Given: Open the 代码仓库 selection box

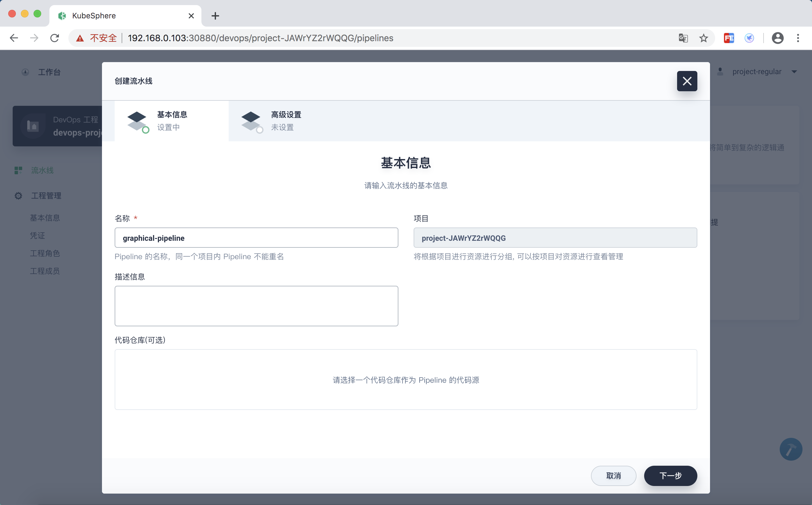Looking at the screenshot, I should tap(405, 380).
